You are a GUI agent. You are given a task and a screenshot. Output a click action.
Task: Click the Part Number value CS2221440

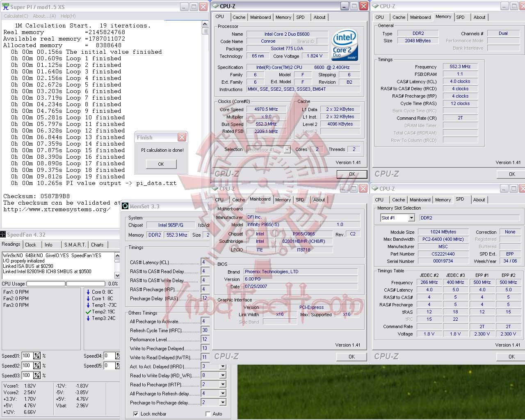coord(443,254)
